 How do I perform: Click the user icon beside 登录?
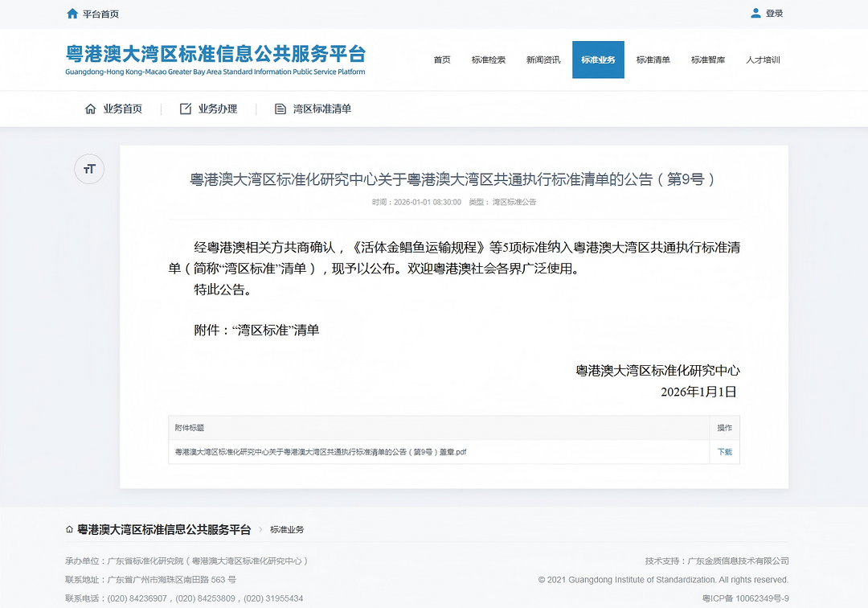(755, 13)
